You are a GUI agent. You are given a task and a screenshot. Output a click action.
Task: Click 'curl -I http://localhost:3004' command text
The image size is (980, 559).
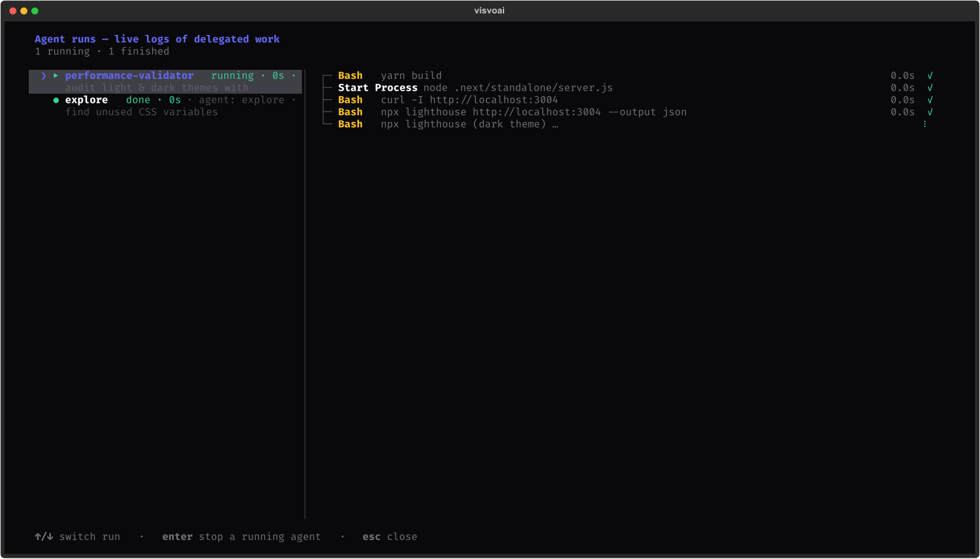click(469, 100)
